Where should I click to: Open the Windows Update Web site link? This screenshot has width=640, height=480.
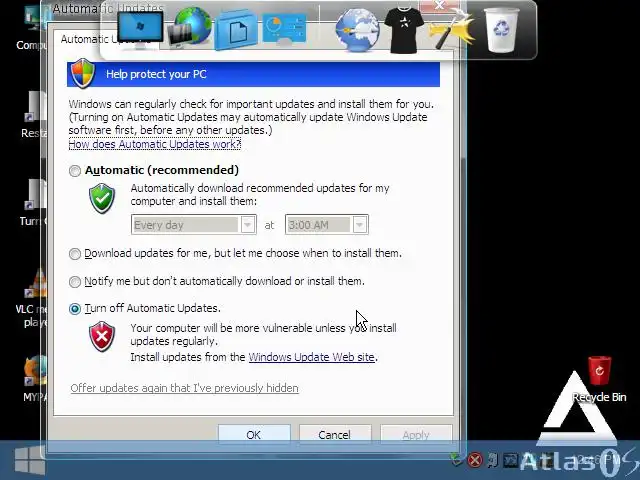[x=311, y=357]
